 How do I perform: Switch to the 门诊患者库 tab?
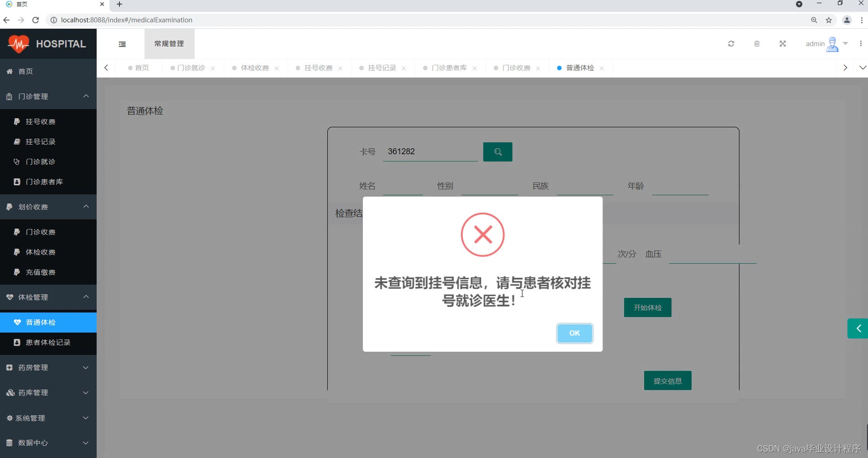tap(449, 68)
